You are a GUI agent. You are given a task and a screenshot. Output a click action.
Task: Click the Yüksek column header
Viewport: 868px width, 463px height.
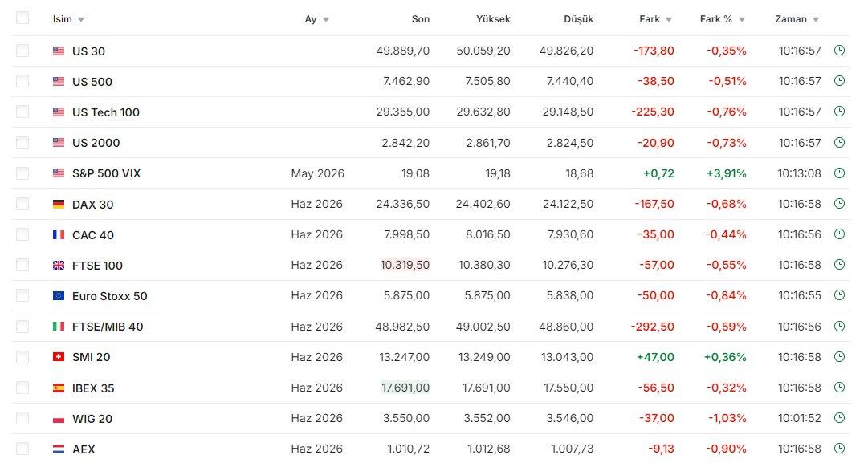(x=493, y=18)
